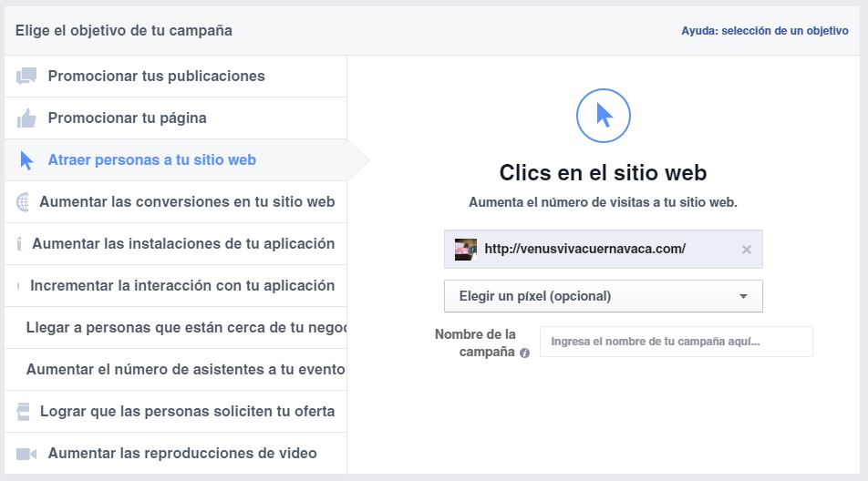Image resolution: width=868 pixels, height=481 pixels.
Task: Click the campaign name input field
Action: click(x=677, y=342)
